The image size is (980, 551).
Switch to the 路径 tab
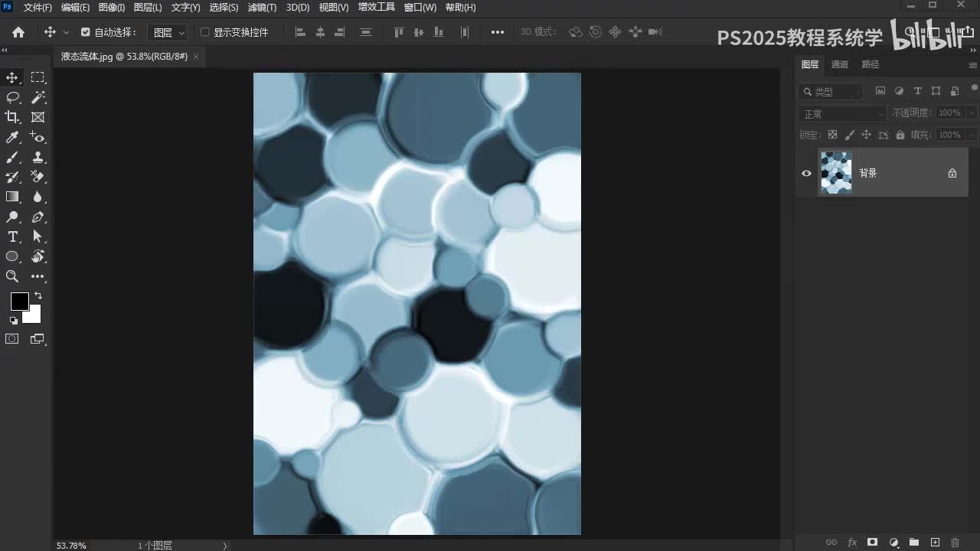click(x=871, y=64)
